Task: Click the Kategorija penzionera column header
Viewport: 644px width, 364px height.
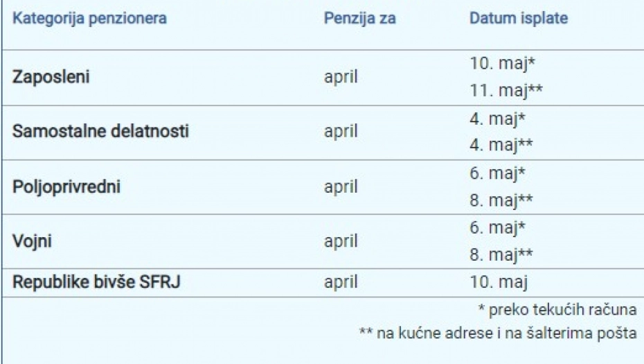Action: coord(89,19)
